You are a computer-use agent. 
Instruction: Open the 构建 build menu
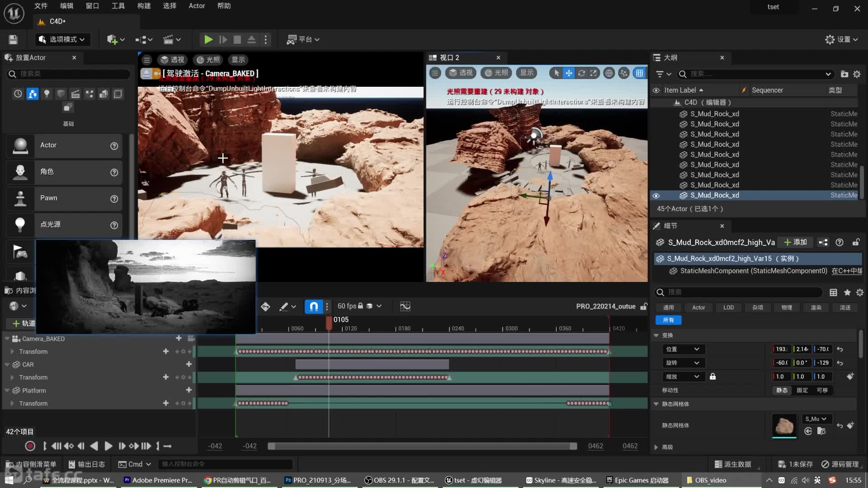[144, 6]
